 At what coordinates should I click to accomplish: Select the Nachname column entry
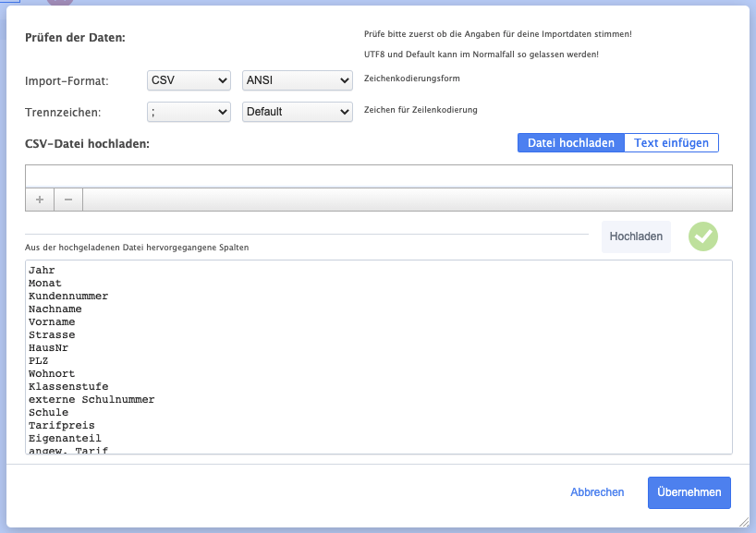click(55, 309)
